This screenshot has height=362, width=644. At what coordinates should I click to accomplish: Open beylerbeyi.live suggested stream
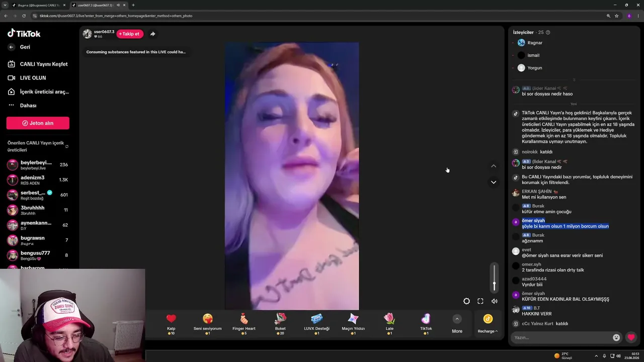(x=38, y=165)
